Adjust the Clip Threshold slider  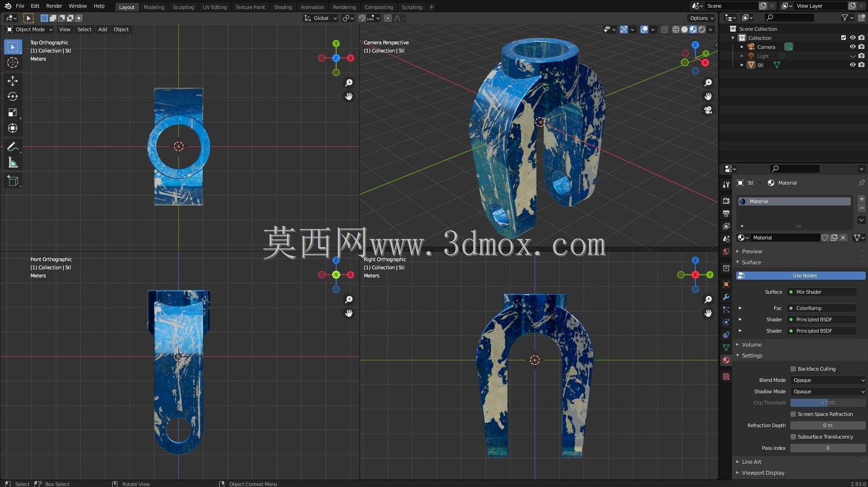pos(828,403)
